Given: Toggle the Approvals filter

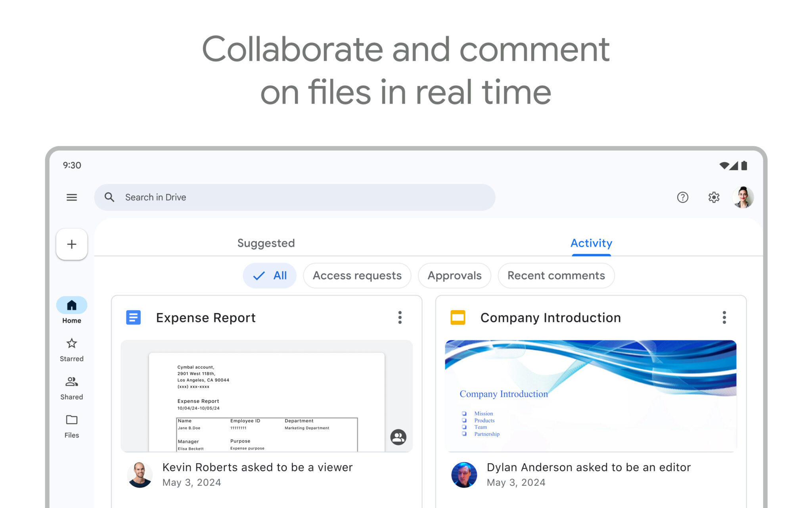Looking at the screenshot, I should (454, 275).
